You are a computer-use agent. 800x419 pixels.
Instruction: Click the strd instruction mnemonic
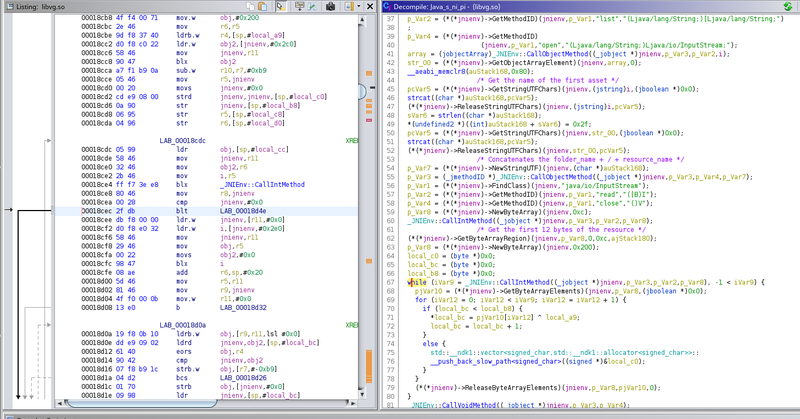184,96
